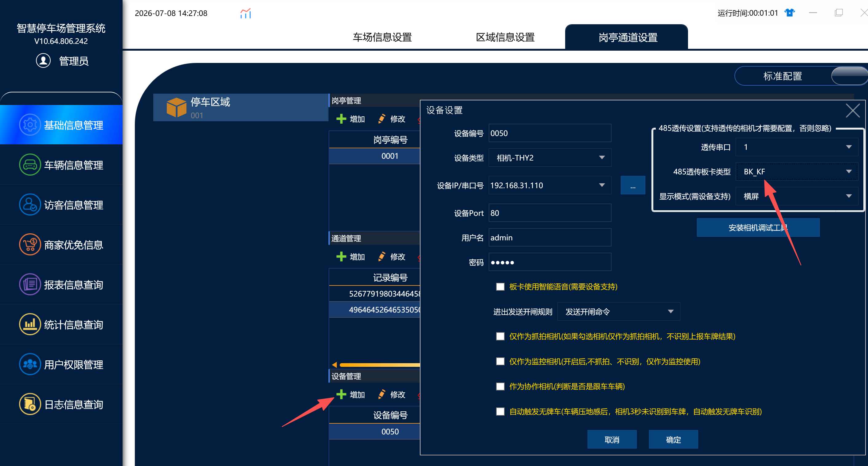The image size is (868, 466).
Task: Open the 进出发送开闸规则 dropdown
Action: (619, 312)
